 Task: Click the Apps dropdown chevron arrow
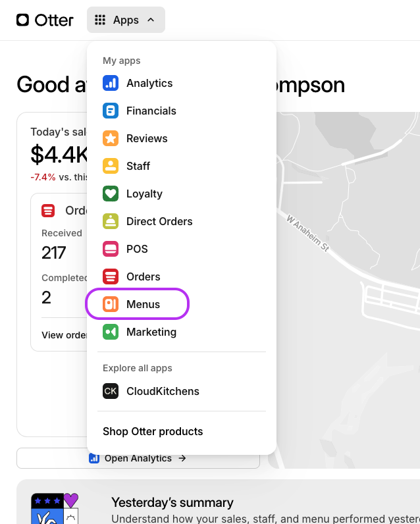pos(151,20)
